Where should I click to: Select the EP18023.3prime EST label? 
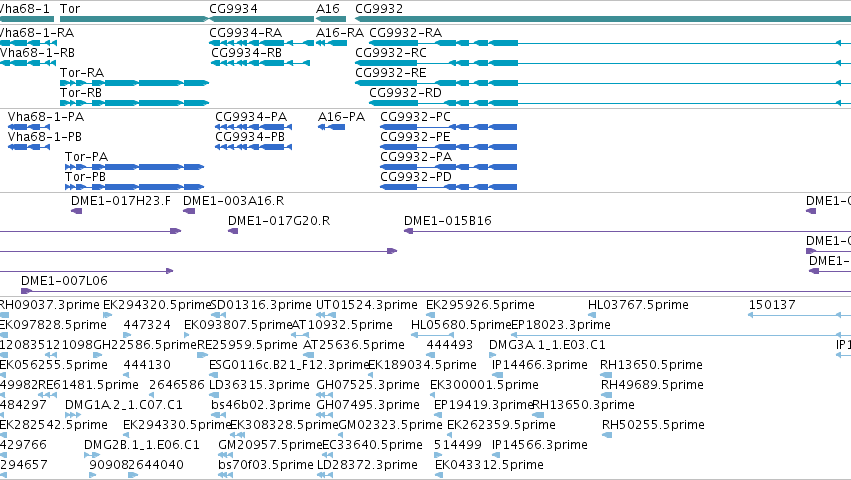561,325
